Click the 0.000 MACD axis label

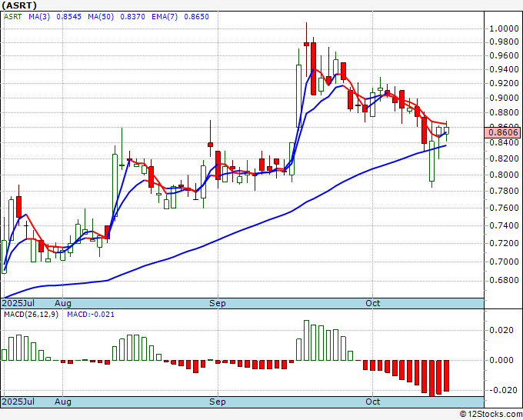501,360
